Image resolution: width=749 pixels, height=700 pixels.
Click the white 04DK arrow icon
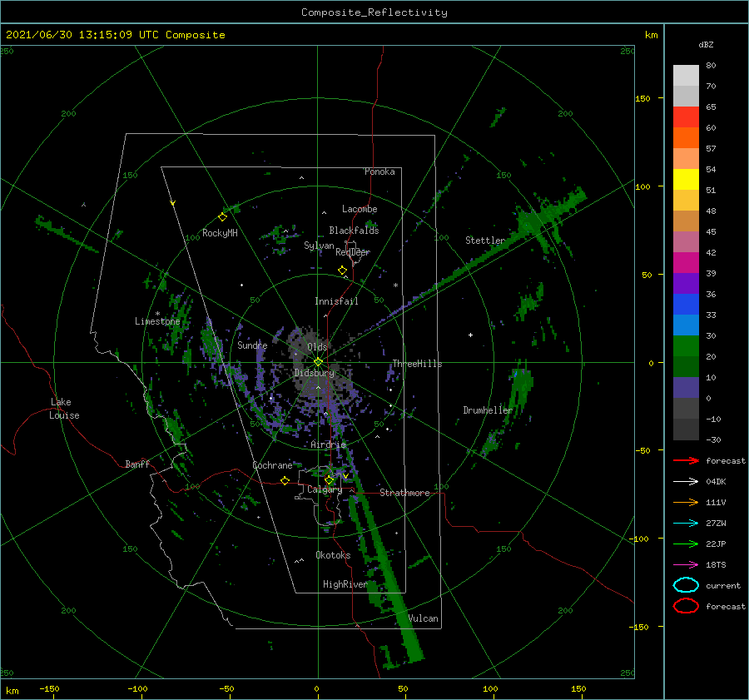point(686,481)
